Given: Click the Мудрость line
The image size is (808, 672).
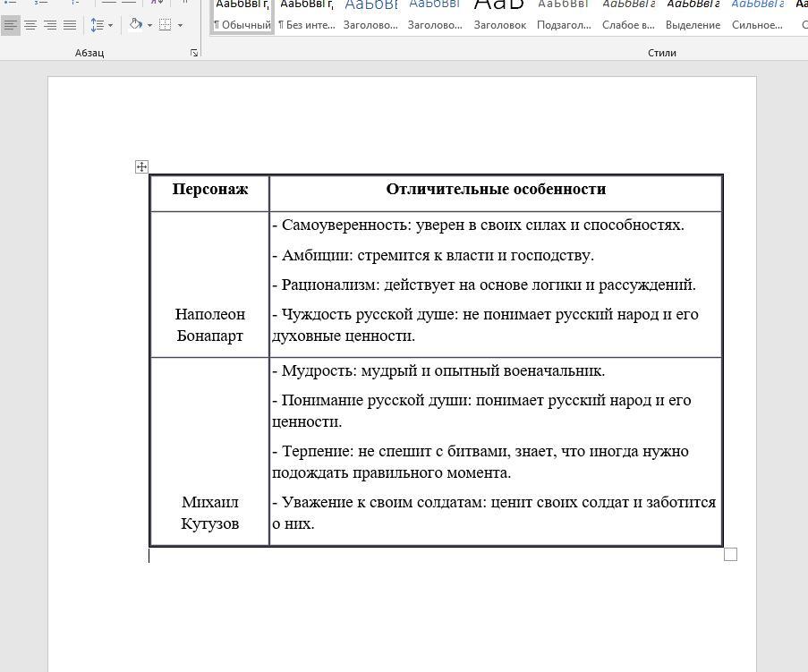Looking at the screenshot, I should click(438, 370).
